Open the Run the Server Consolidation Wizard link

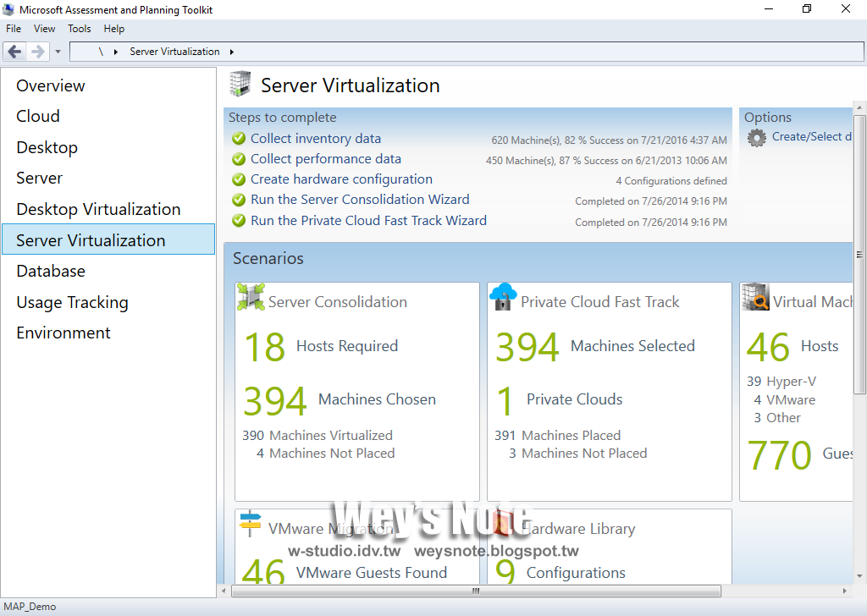[360, 199]
